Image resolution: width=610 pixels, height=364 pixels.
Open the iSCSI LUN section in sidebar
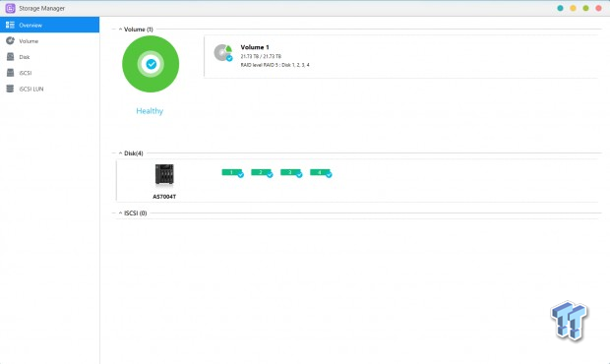49,89
